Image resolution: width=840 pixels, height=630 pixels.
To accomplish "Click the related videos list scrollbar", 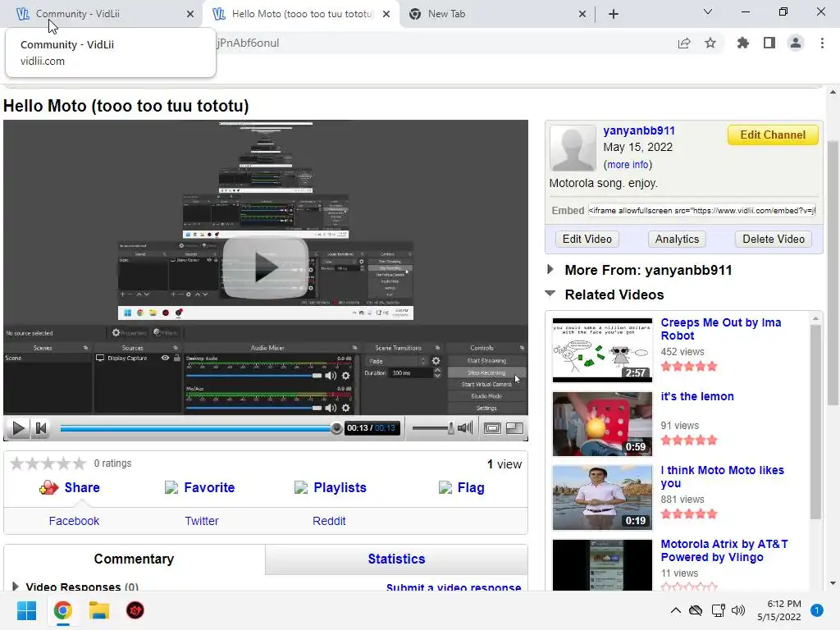I will [x=815, y=422].
